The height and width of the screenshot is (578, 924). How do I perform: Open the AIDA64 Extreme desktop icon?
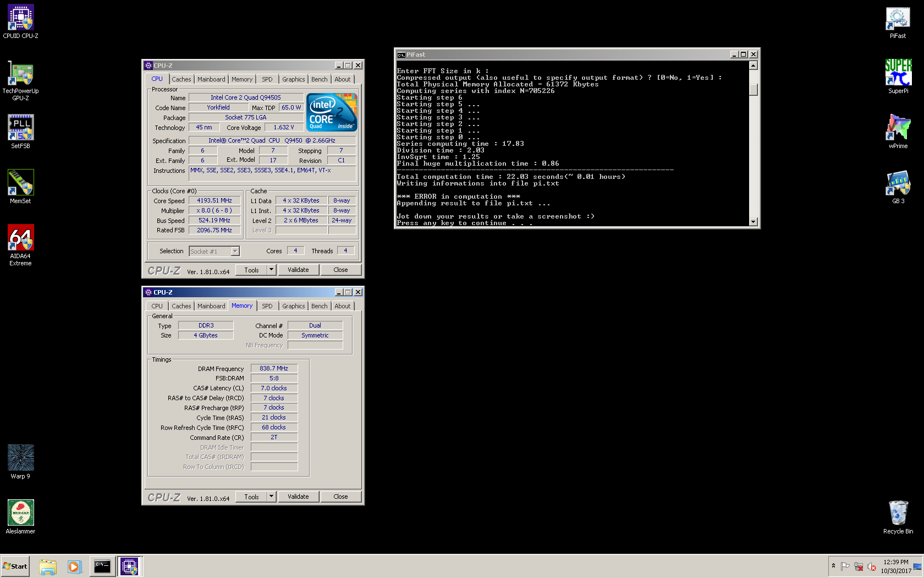pos(20,246)
